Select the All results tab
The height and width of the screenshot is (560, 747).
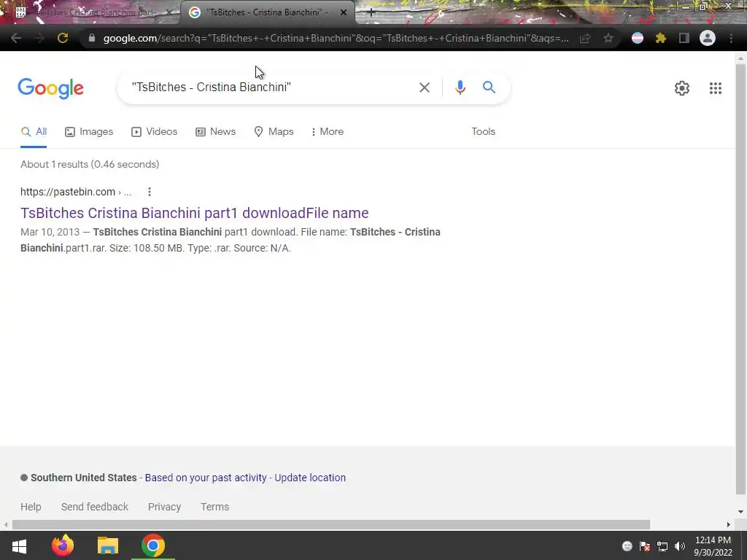click(34, 132)
